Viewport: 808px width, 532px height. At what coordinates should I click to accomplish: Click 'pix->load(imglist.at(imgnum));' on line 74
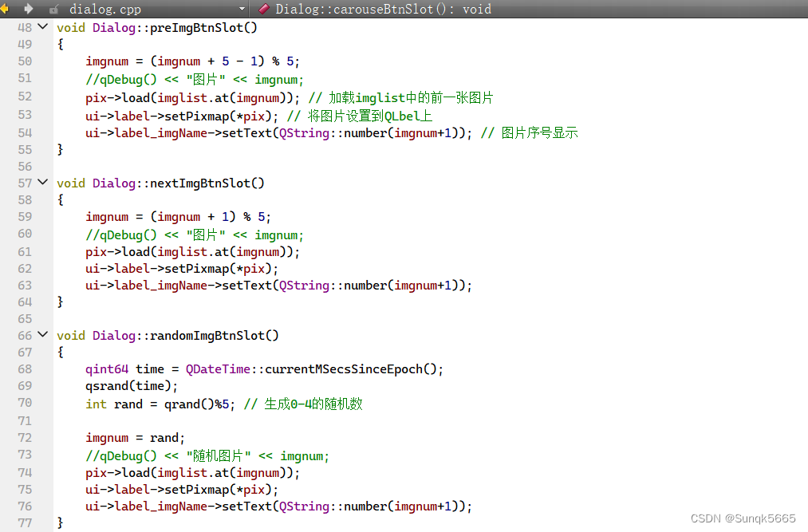coord(193,473)
